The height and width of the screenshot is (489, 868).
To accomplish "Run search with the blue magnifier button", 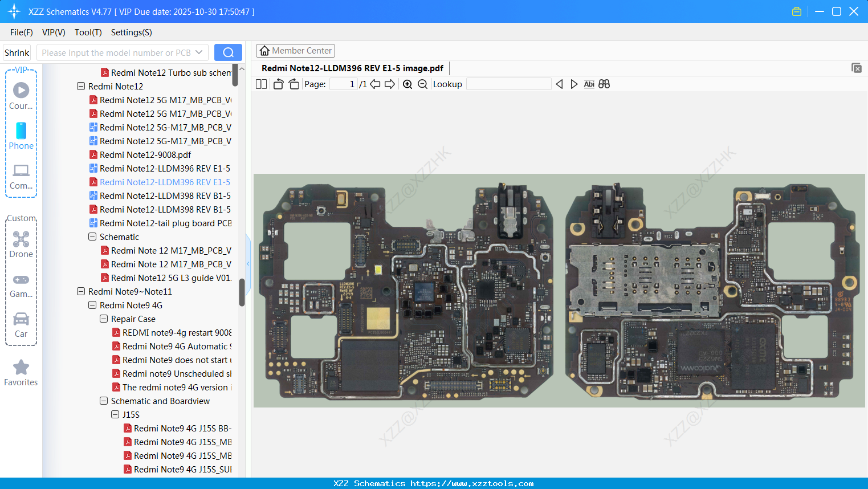I will click(x=228, y=52).
